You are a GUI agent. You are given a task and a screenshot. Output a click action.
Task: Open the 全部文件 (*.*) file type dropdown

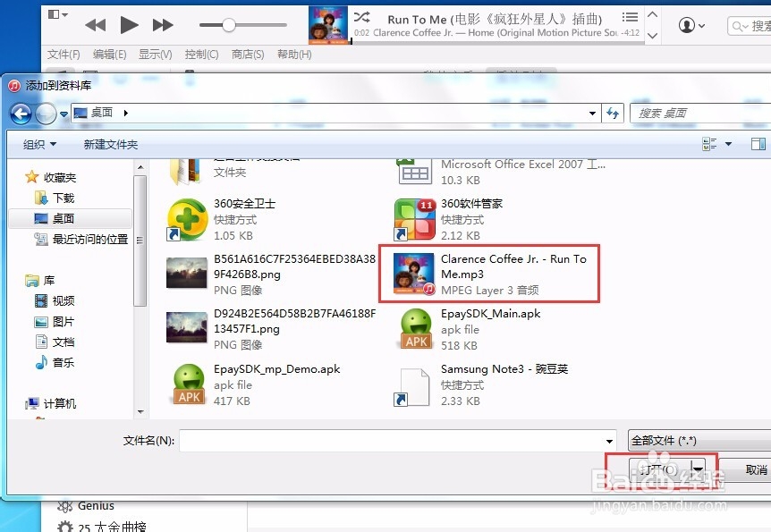(x=699, y=441)
